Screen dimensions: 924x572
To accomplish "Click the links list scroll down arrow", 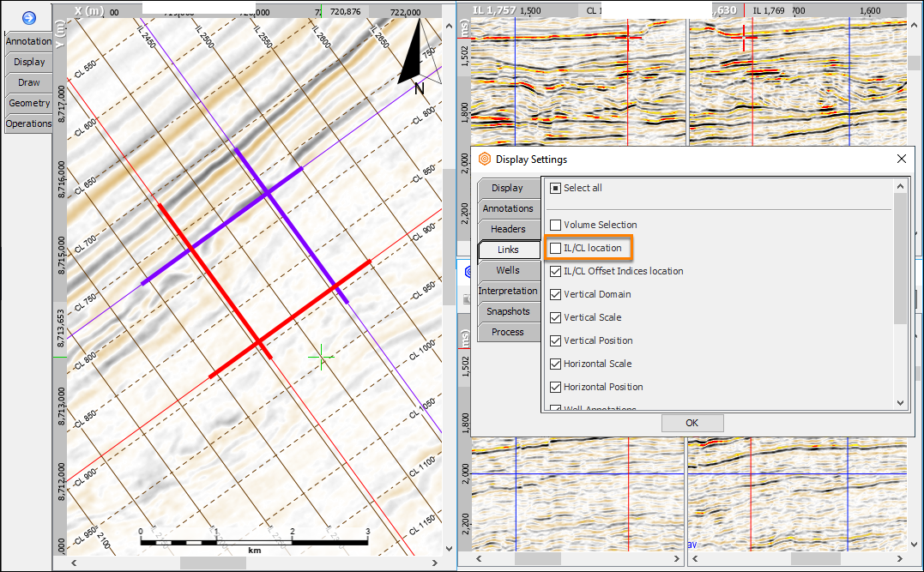I will tap(900, 403).
